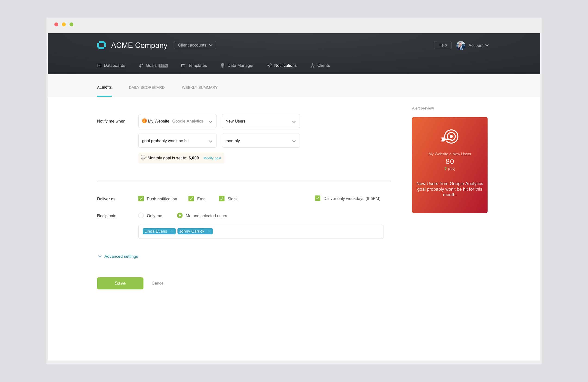Uncheck Push notification delivery
Image resolution: width=588 pixels, height=382 pixels.
pos(141,199)
